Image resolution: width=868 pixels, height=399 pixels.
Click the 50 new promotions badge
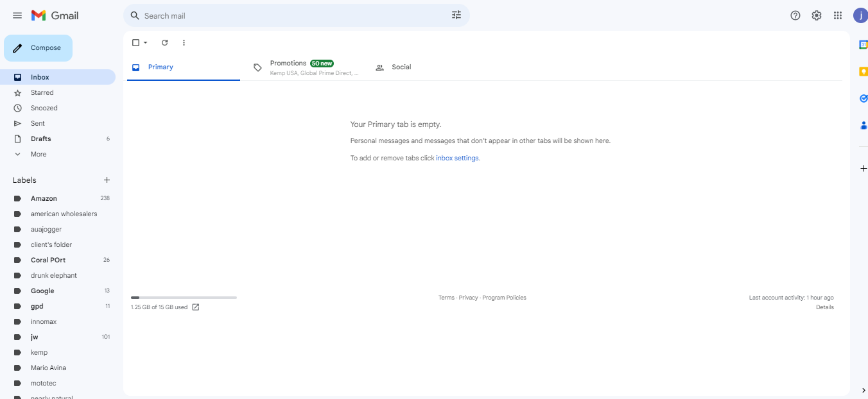coord(322,64)
